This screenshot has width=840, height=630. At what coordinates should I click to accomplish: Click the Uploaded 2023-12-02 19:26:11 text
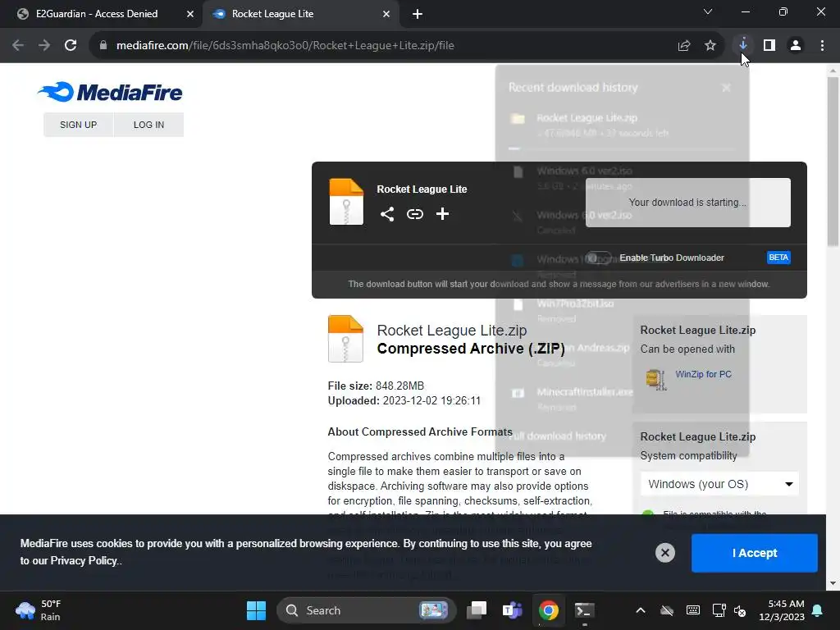click(404, 400)
